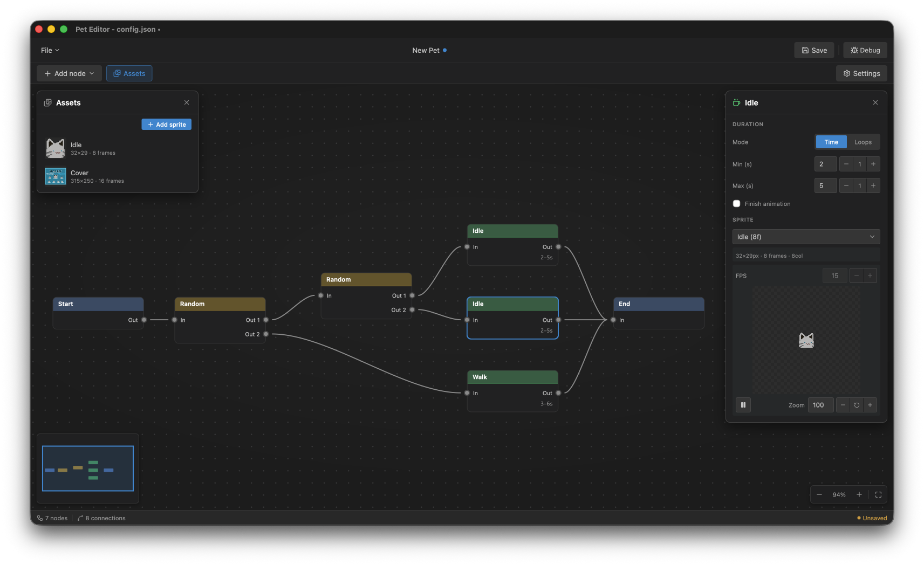Select the Cover sprite thumbnail
The height and width of the screenshot is (565, 924).
[x=55, y=176]
